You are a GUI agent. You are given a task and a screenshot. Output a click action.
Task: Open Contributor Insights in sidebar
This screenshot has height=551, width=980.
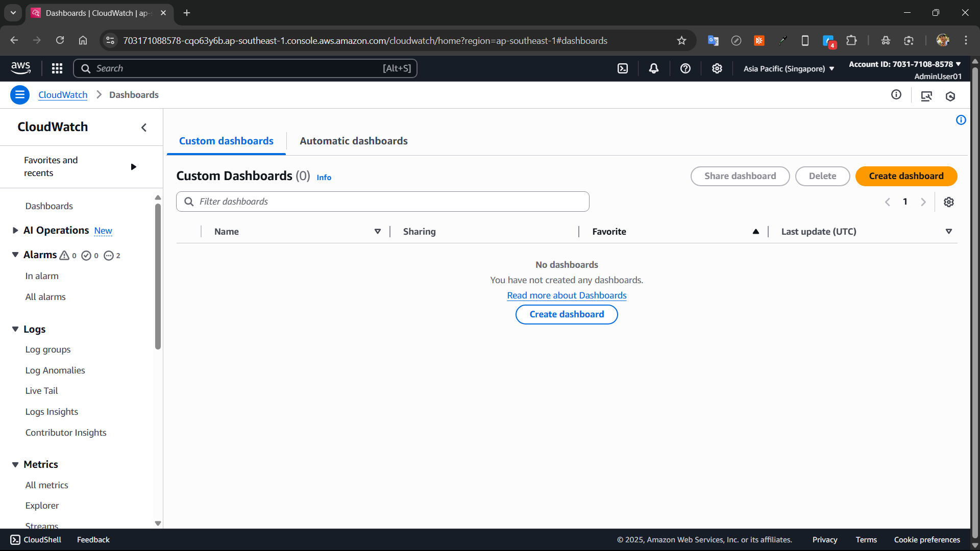[66, 433]
